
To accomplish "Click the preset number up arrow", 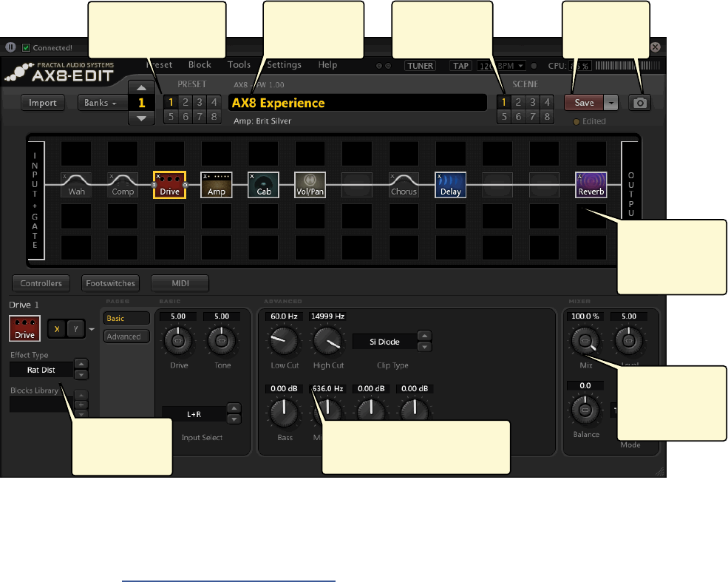I will [142, 88].
